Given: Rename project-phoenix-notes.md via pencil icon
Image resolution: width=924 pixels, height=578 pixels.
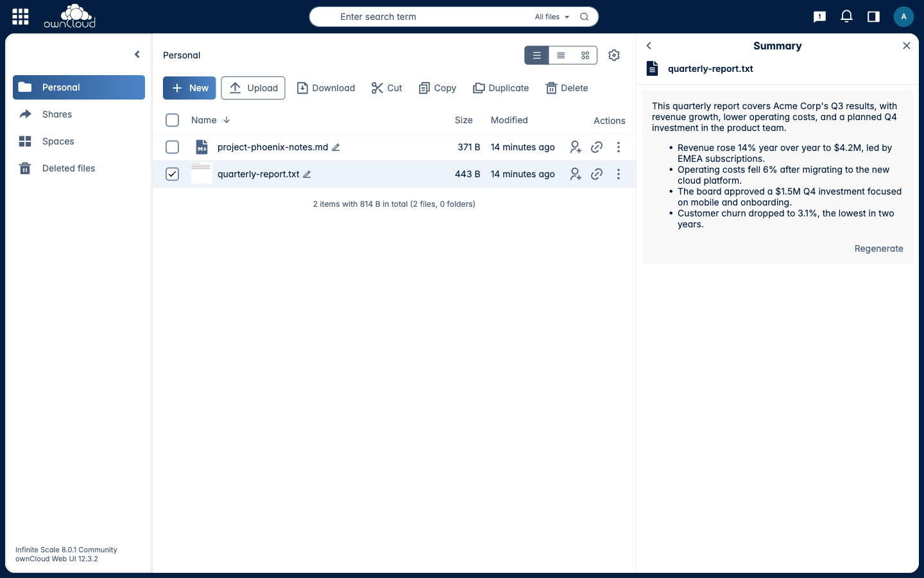Looking at the screenshot, I should pos(336,147).
